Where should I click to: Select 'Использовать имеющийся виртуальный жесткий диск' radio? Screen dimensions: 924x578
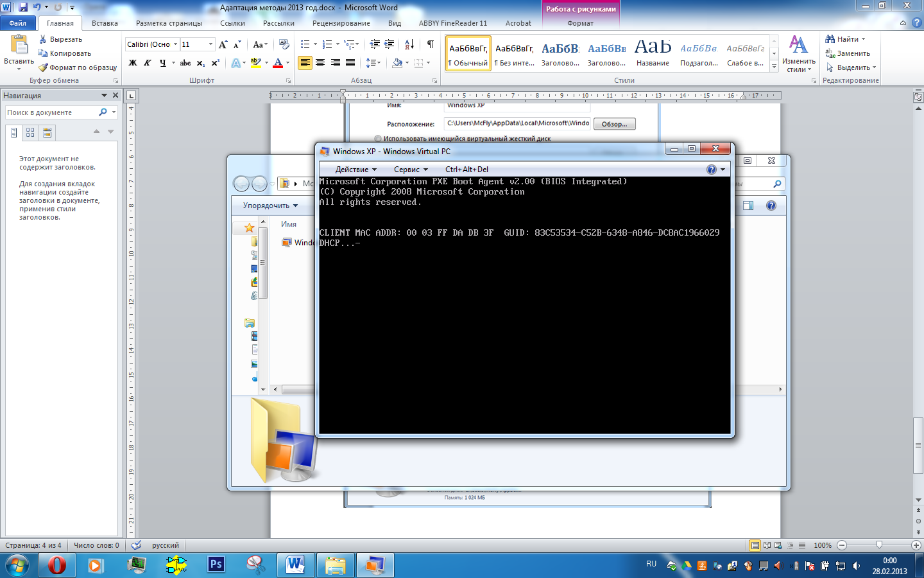click(x=378, y=139)
